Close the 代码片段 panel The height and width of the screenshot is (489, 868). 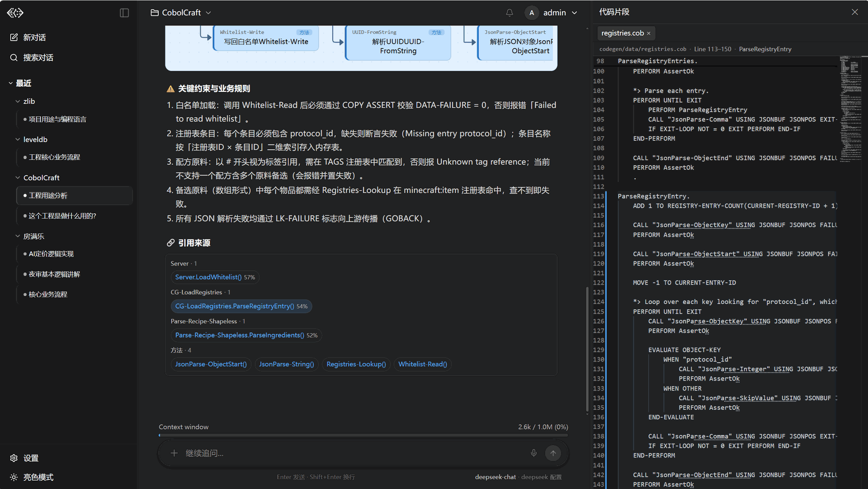(x=854, y=12)
